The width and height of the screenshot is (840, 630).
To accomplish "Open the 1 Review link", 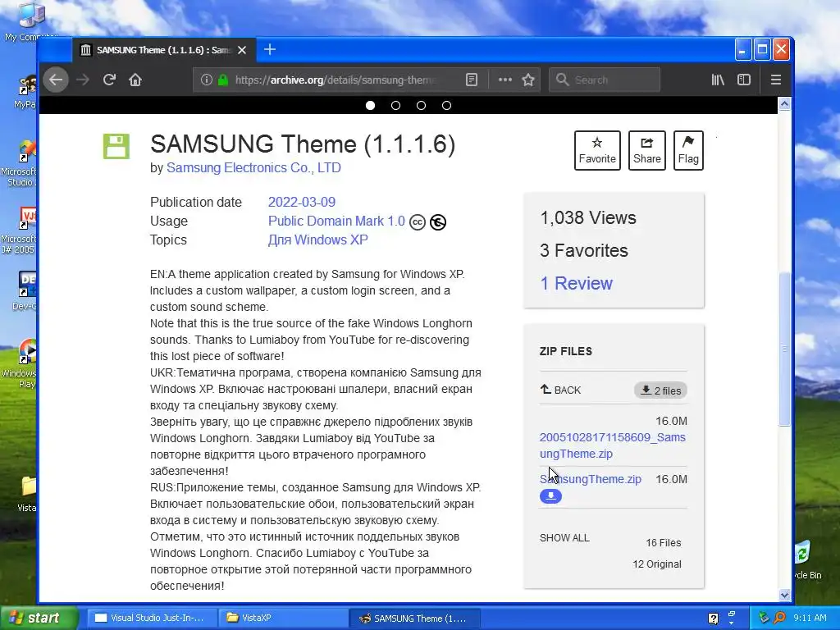I will [577, 283].
